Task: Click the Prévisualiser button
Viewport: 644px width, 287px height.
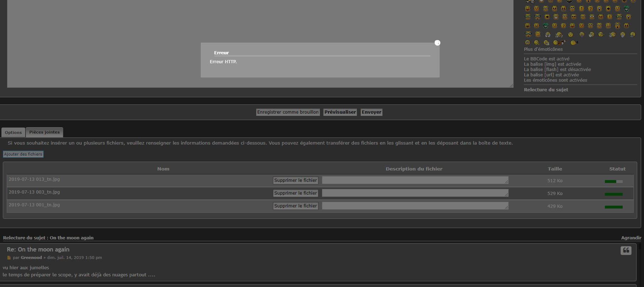Action: tap(340, 112)
